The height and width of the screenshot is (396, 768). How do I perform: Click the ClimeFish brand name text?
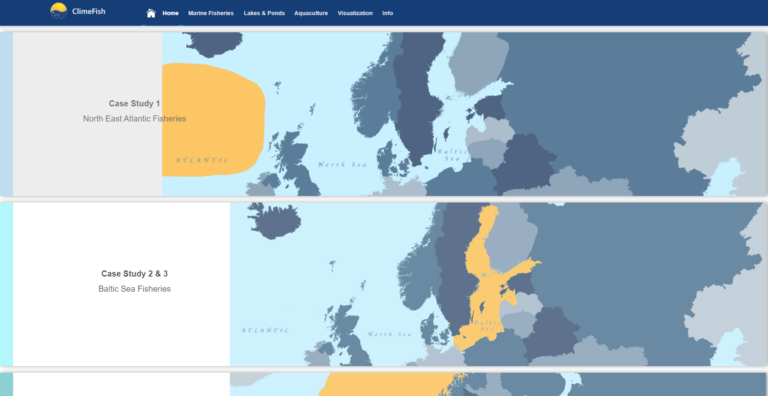[x=89, y=11]
